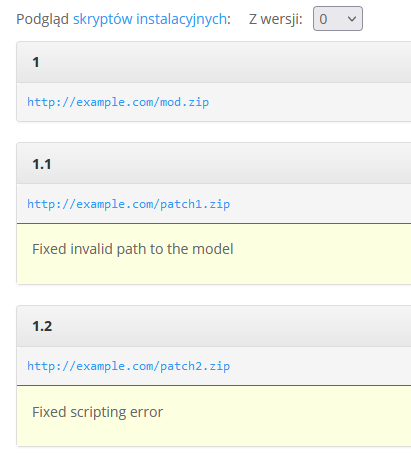Click the version 1.1 panel header
Image resolution: width=411 pixels, height=463 pixels.
214,164
